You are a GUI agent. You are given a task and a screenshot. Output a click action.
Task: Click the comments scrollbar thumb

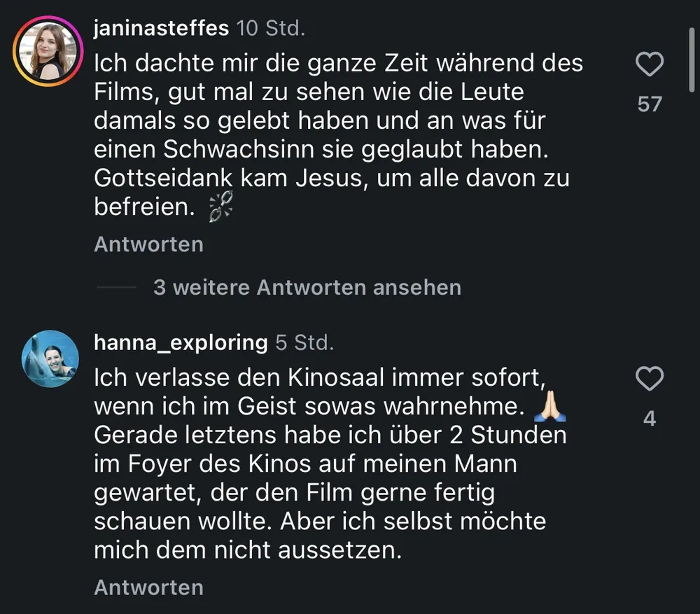[x=692, y=59]
